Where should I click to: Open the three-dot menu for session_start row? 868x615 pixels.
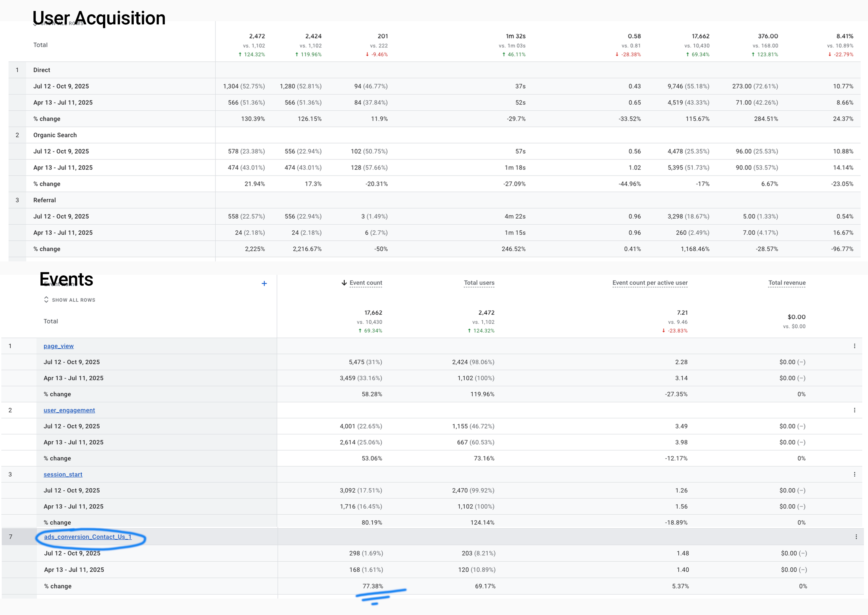(x=854, y=474)
